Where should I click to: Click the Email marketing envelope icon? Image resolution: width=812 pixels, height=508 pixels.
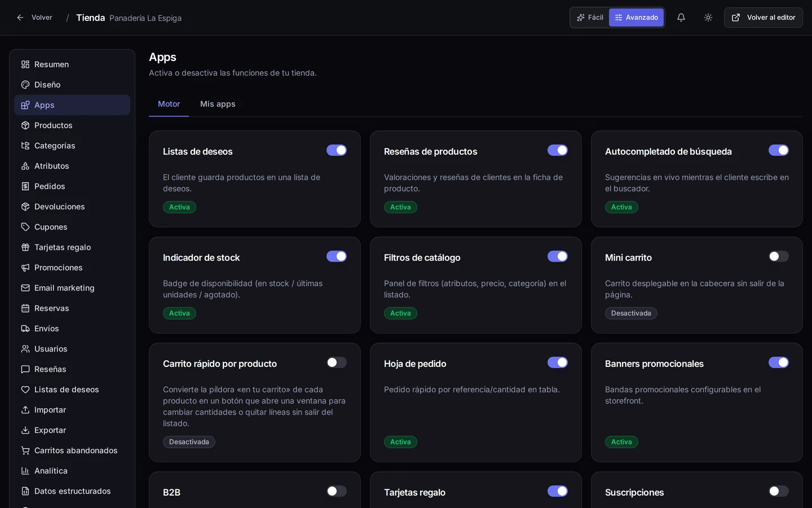pos(25,288)
